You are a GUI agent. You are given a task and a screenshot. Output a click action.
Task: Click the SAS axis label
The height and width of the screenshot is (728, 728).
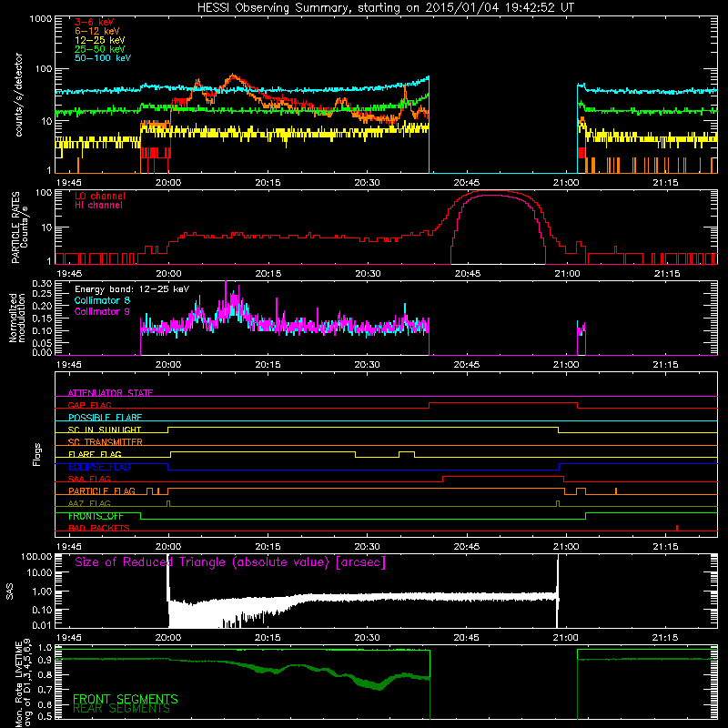(10, 591)
